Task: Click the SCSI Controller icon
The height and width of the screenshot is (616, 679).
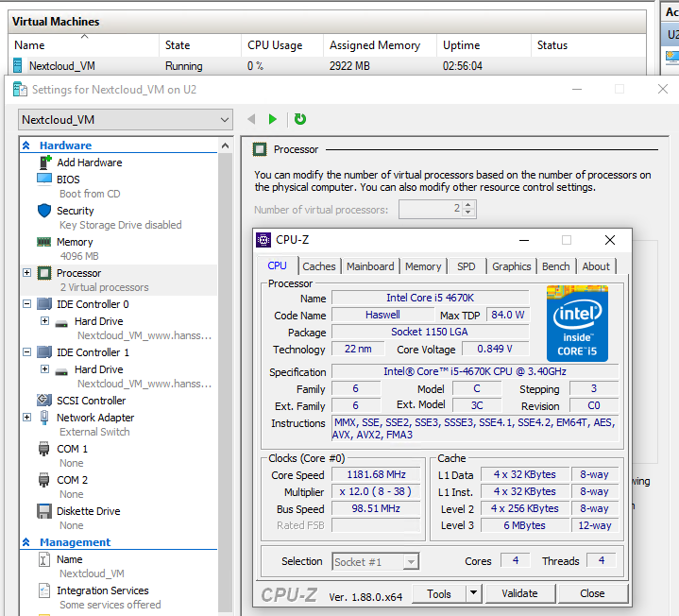Action: tap(44, 400)
